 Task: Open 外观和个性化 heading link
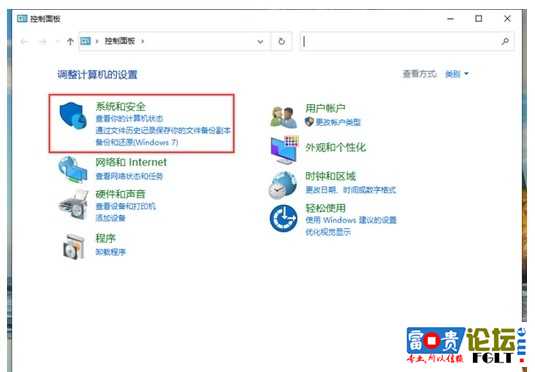point(335,147)
